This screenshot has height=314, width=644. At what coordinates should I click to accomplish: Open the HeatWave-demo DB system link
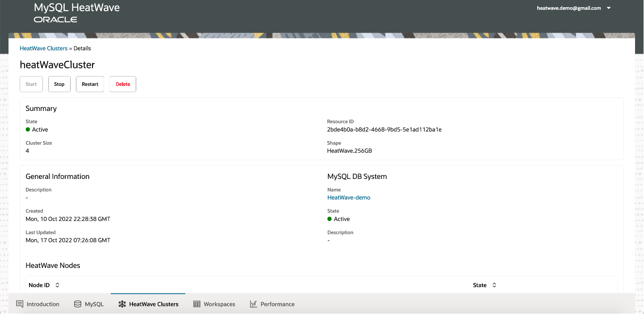coord(348,197)
